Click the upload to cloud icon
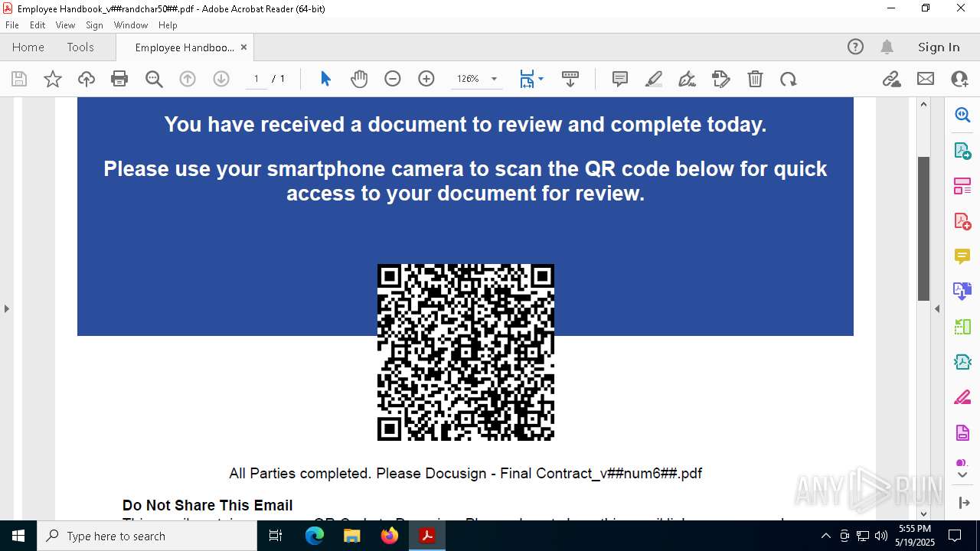This screenshot has height=551, width=980. 87,79
